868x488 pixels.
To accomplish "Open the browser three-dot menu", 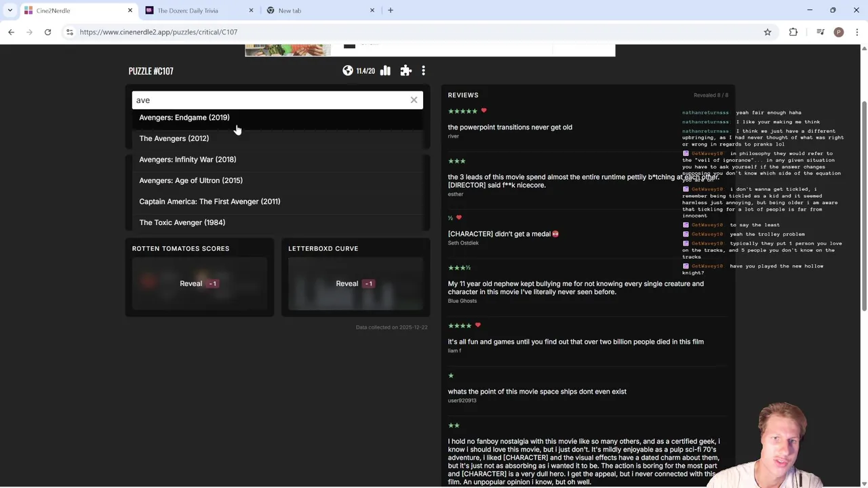I will [857, 32].
